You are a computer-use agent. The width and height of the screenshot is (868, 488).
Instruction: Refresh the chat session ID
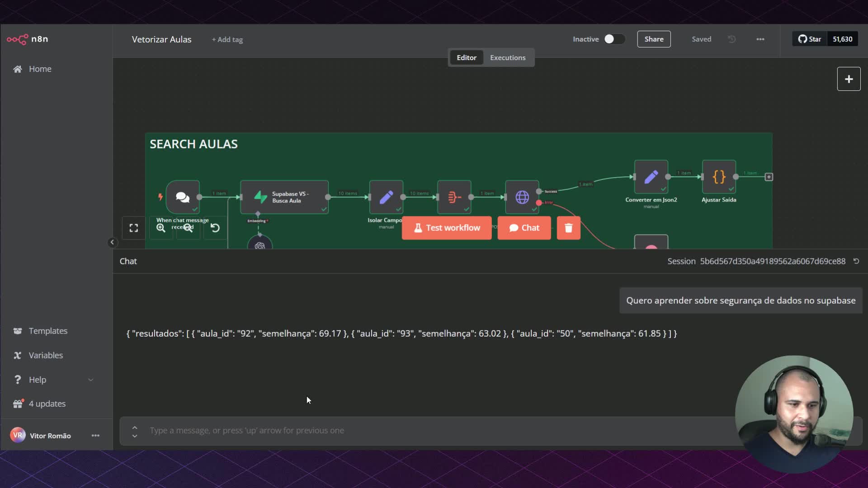pos(856,261)
